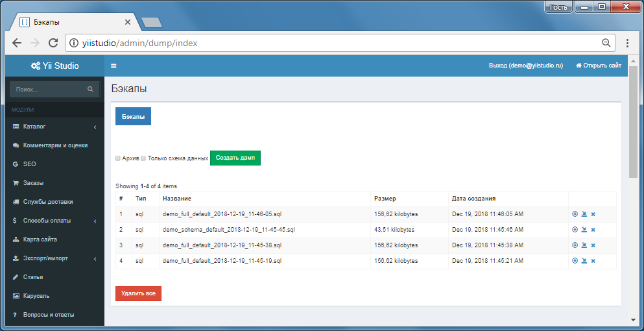
Task: Click the МОДУЛИ sidebar heading
Action: click(x=23, y=110)
